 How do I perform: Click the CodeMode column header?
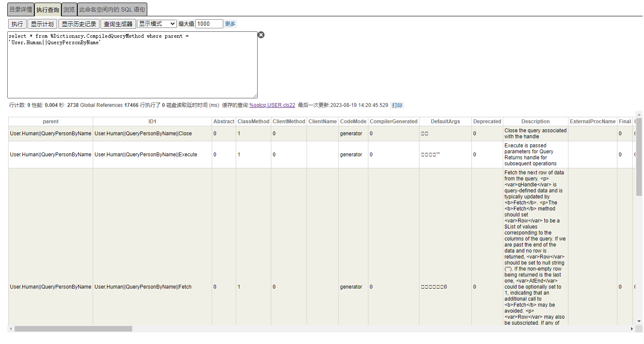click(353, 122)
